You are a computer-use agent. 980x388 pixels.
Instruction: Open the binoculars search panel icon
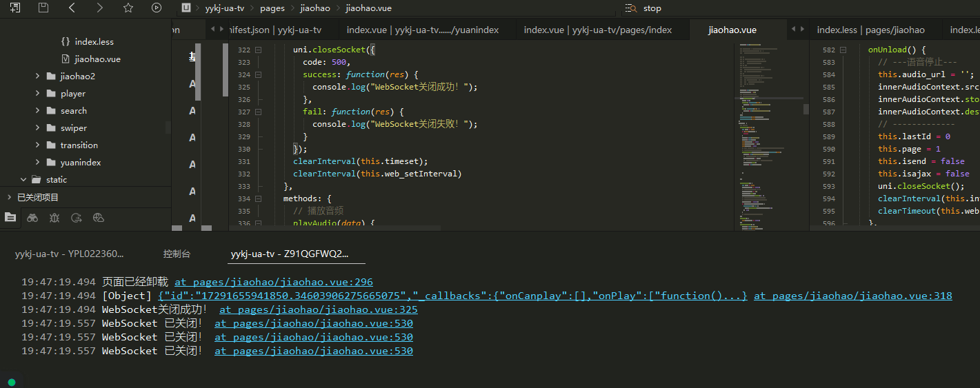coord(32,218)
